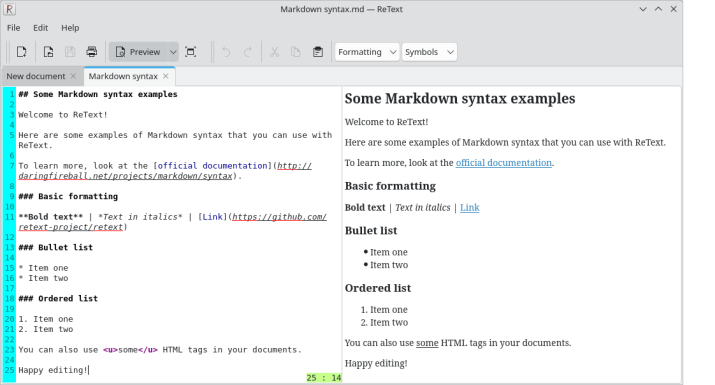Close the New document tab

click(73, 76)
